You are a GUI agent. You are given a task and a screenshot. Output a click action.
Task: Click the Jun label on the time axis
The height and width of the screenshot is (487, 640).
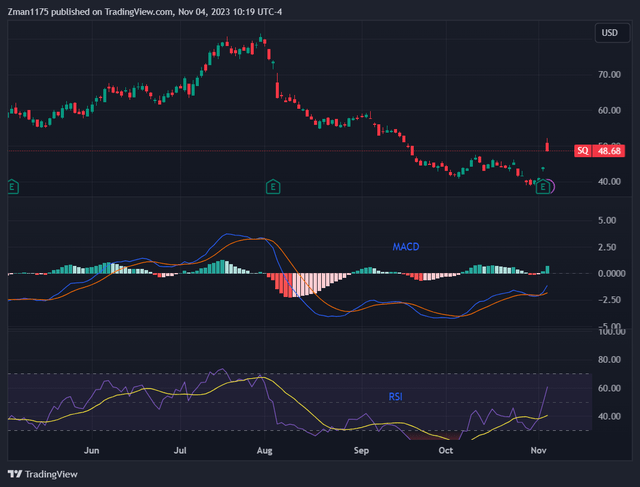93,451
